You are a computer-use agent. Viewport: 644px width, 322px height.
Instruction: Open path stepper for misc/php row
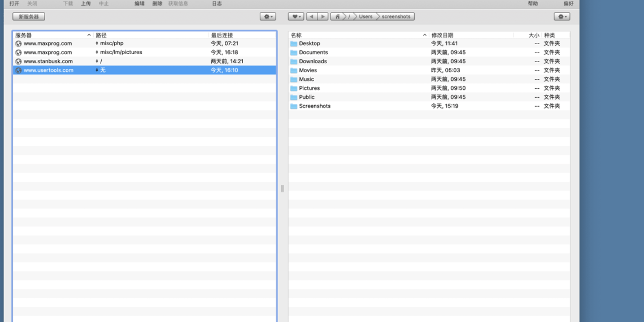tap(97, 43)
